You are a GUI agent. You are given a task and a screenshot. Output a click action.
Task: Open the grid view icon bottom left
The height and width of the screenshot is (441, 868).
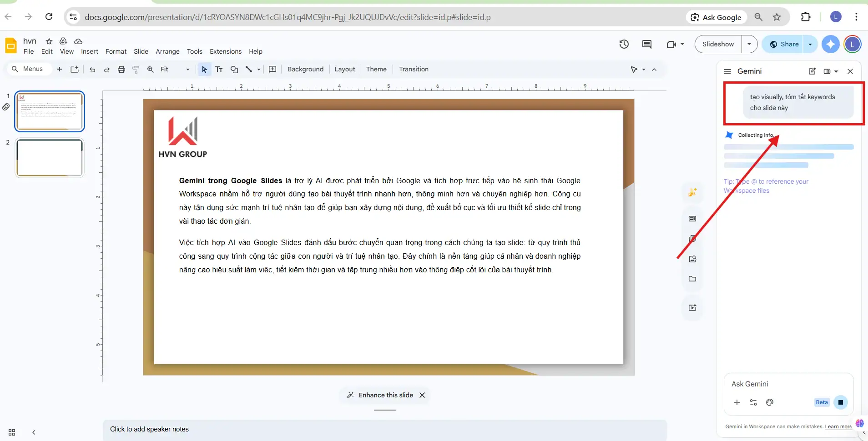coord(12,432)
